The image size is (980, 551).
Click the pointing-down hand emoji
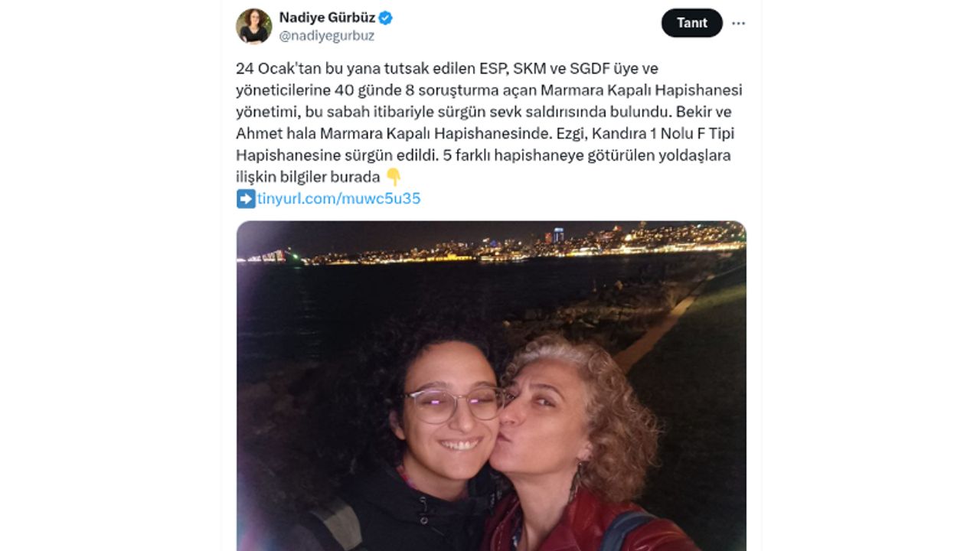393,178
